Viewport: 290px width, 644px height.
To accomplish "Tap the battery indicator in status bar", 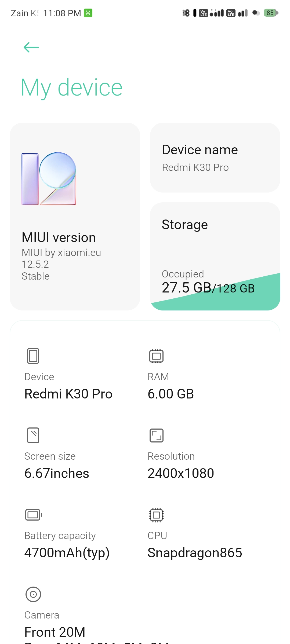I will [x=271, y=13].
